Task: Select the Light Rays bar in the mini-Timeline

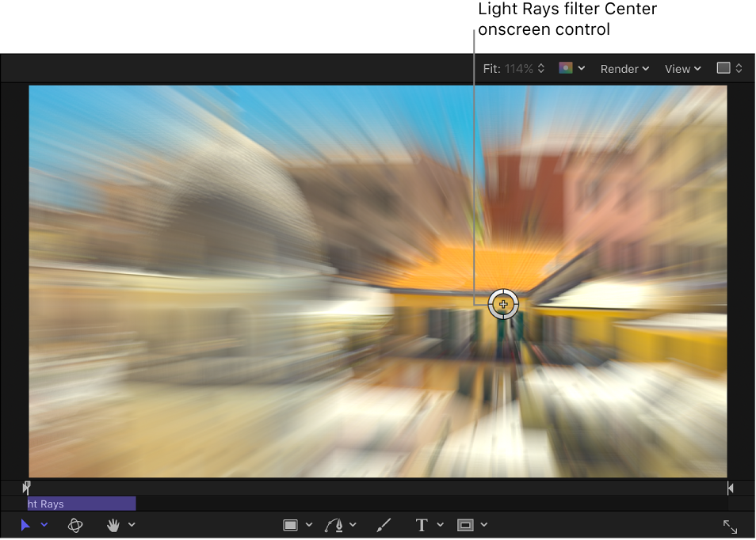Action: click(79, 504)
